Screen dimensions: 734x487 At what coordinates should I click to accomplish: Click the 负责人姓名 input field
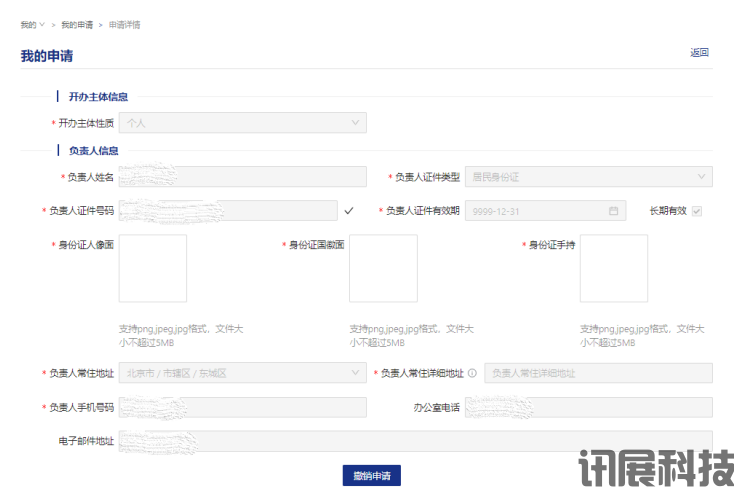click(x=242, y=177)
